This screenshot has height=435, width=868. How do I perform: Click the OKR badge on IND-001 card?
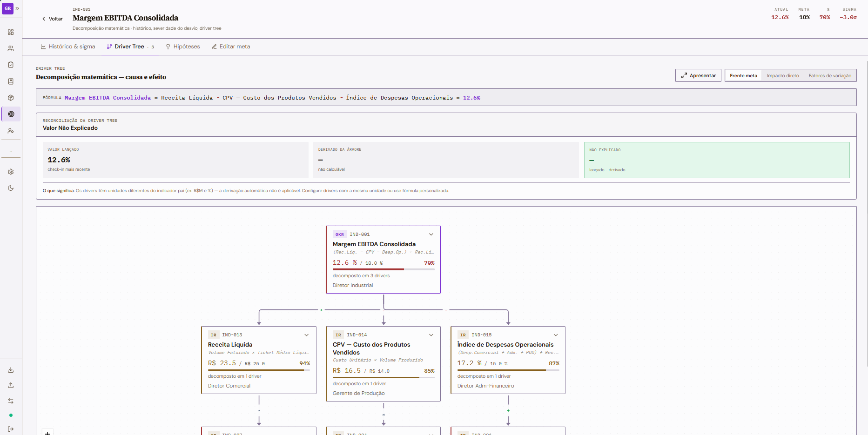pos(340,234)
